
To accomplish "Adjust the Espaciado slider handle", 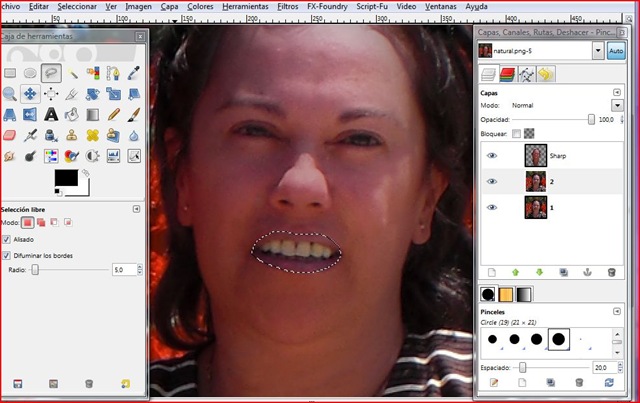I will (522, 367).
